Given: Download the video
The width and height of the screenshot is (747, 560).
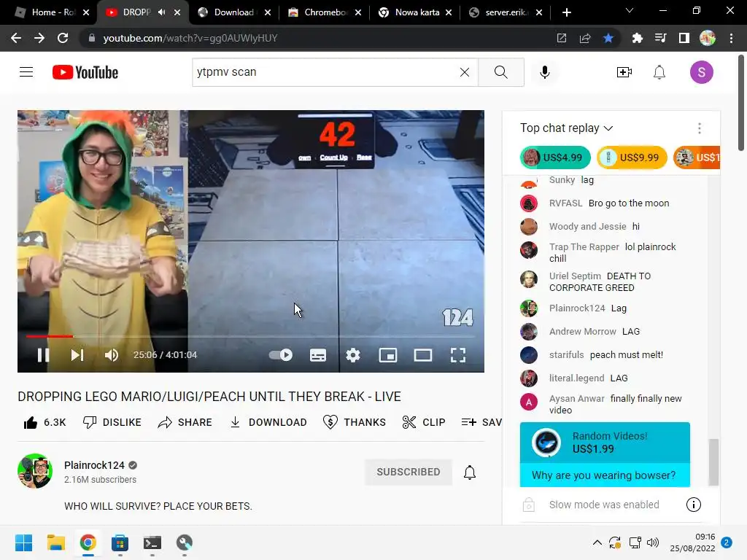Looking at the screenshot, I should (x=268, y=422).
